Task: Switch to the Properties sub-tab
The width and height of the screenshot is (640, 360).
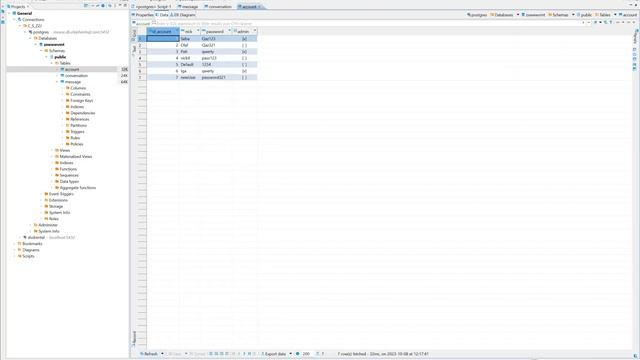Action: click(x=142, y=15)
